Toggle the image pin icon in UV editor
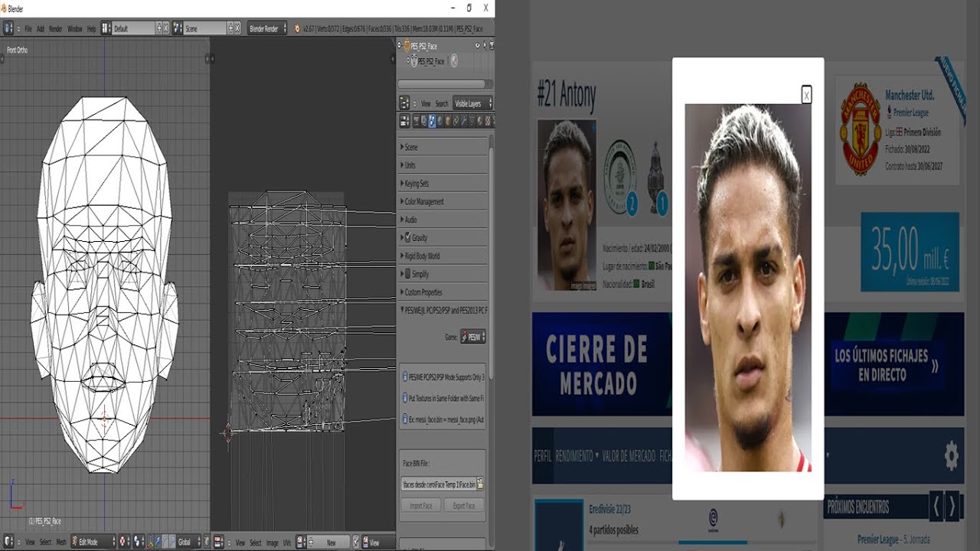The image size is (980, 551). pyautogui.click(x=356, y=542)
